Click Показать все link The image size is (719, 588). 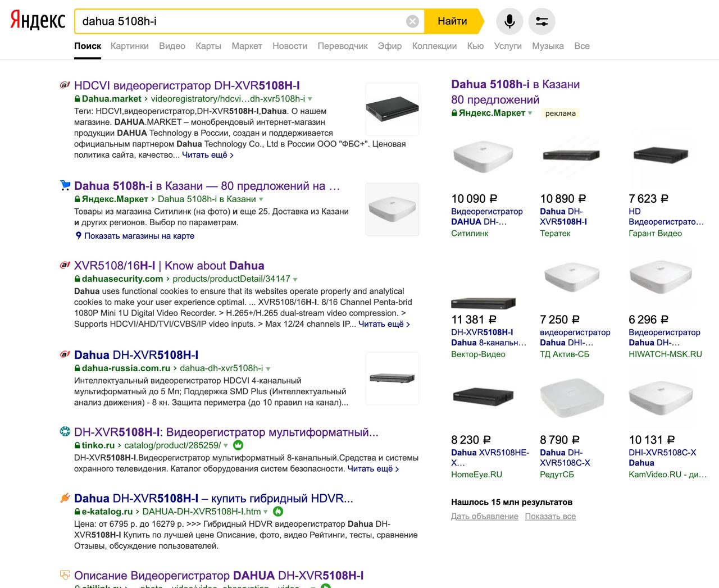click(550, 516)
